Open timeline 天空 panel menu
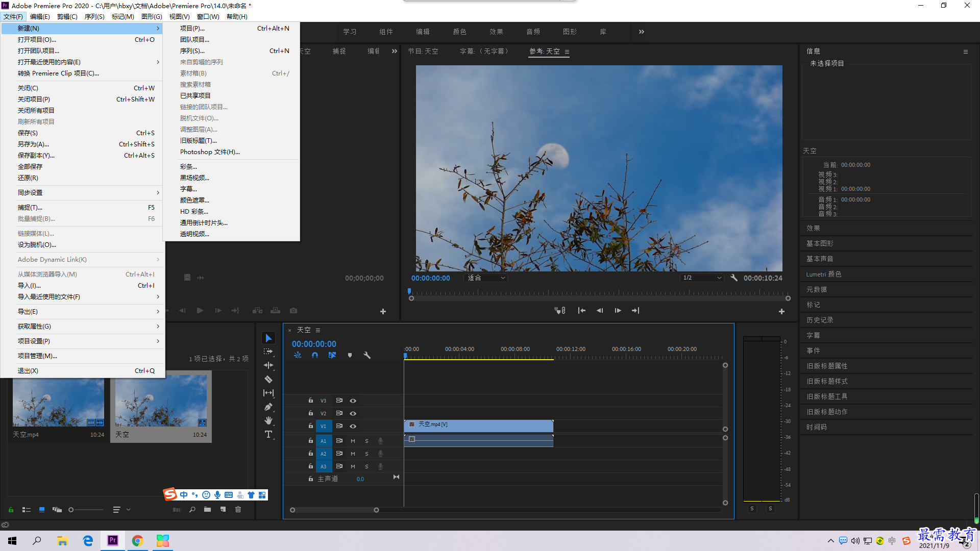The height and width of the screenshot is (551, 980). tap(318, 330)
